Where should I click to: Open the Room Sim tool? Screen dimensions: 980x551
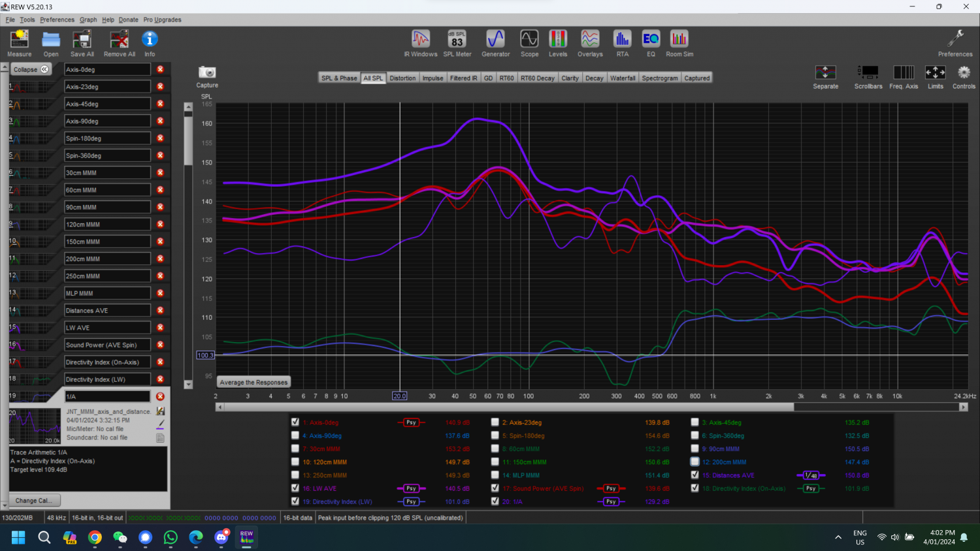679,43
